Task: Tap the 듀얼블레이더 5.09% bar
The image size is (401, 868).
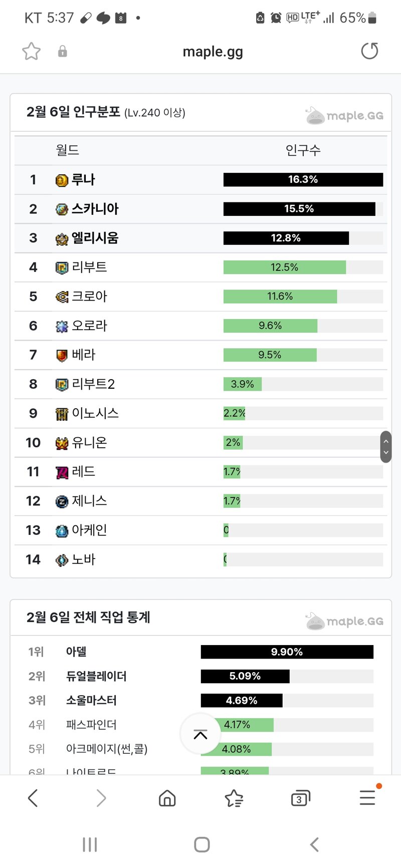Action: pos(245,676)
